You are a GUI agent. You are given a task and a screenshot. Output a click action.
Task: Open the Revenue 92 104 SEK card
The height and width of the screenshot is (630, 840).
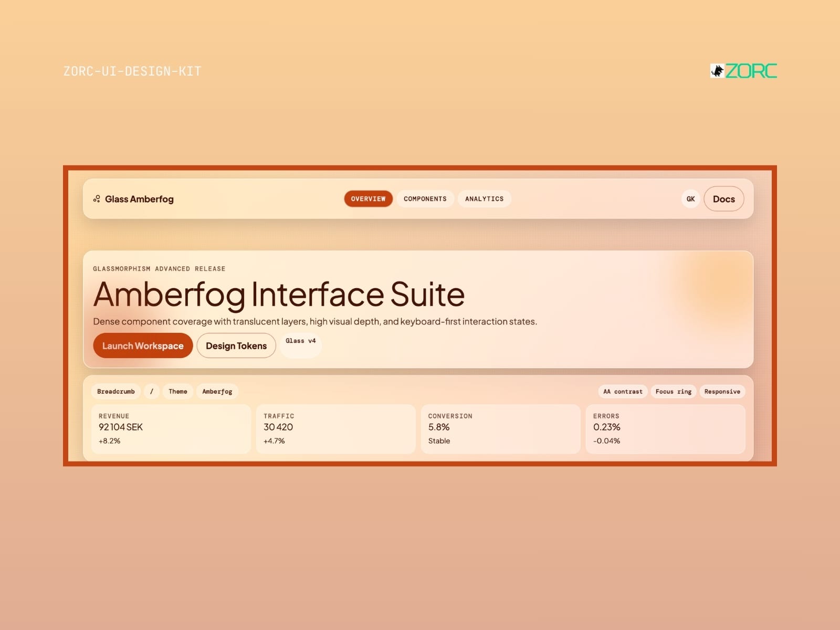[171, 429]
